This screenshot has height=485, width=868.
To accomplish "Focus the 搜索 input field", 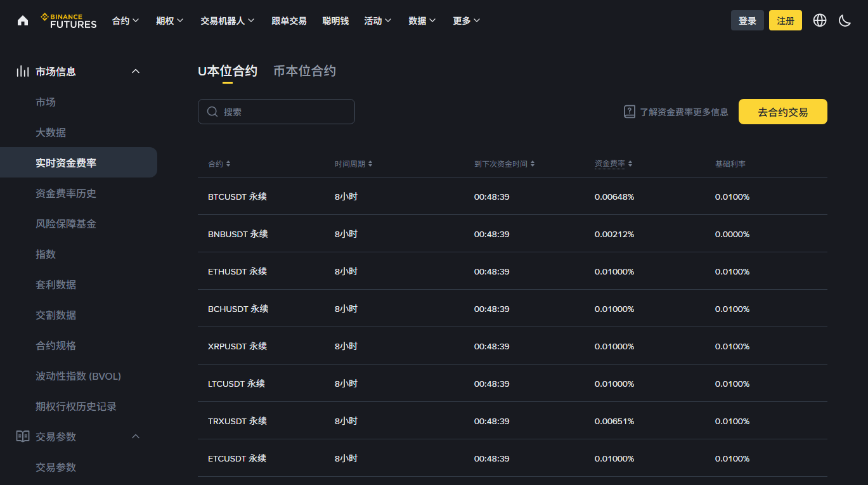I will pyautogui.click(x=276, y=112).
